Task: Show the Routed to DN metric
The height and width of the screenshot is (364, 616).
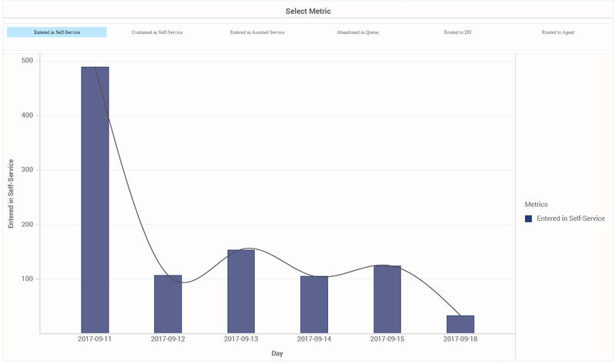Action: (x=457, y=33)
